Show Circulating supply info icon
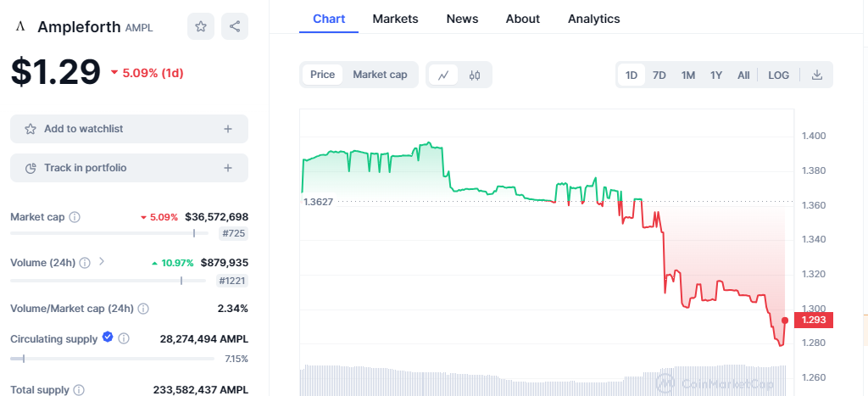The height and width of the screenshot is (396, 868). (124, 338)
